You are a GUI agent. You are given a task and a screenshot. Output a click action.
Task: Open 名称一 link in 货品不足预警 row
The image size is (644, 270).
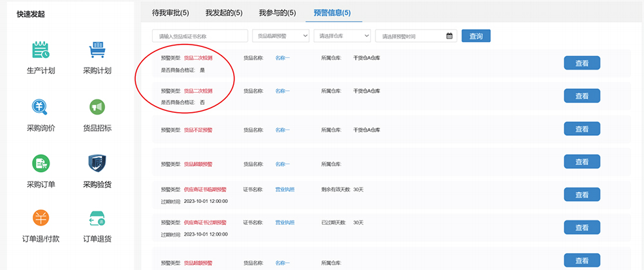[x=282, y=130]
